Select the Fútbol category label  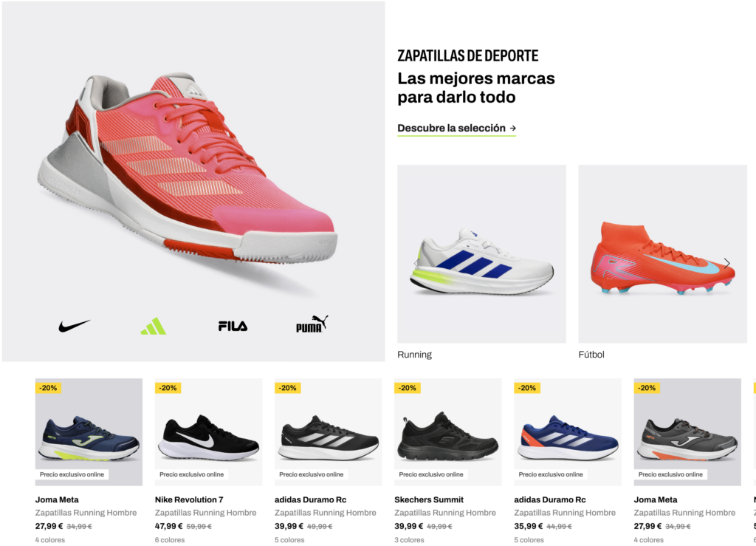(591, 355)
